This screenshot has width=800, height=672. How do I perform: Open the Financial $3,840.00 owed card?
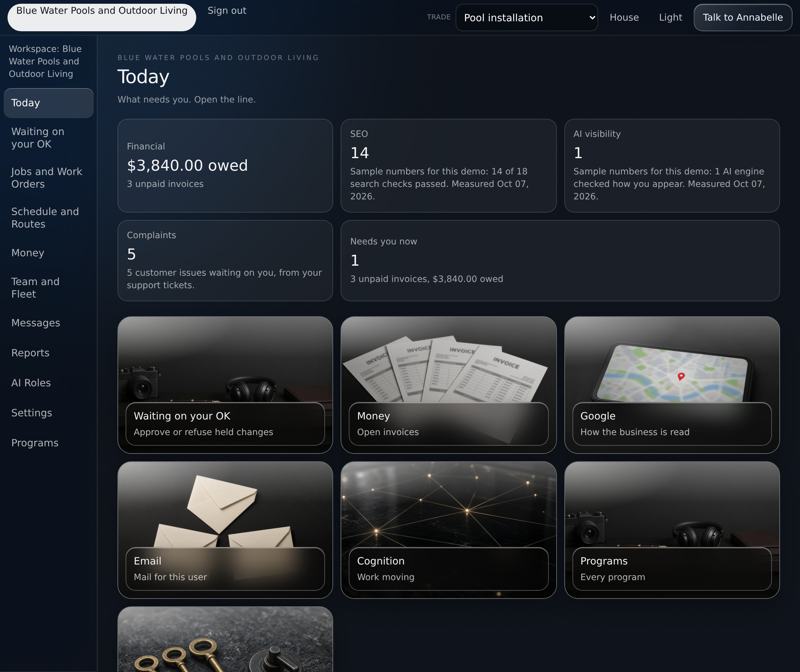coord(225,166)
